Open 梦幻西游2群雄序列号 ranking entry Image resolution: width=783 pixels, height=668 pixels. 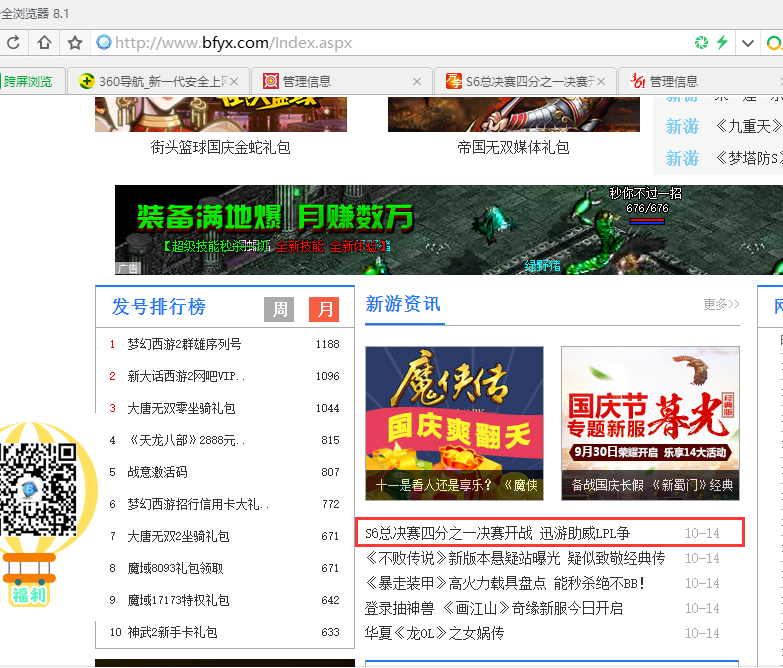click(184, 344)
